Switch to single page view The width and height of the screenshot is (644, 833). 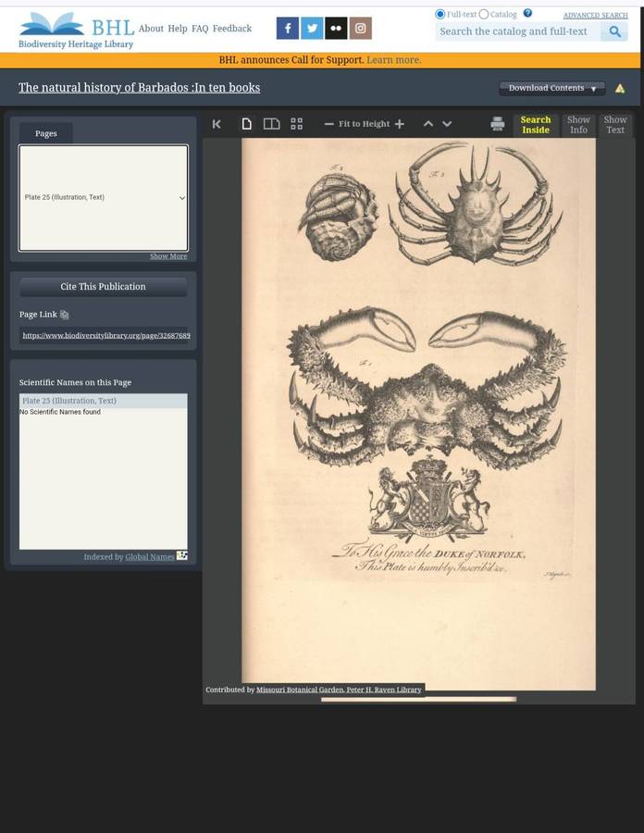click(x=246, y=124)
